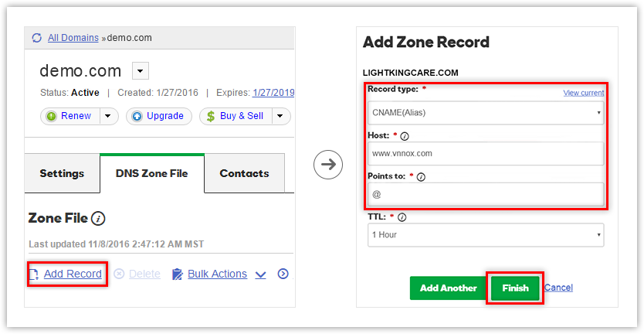Image resolution: width=644 pixels, height=334 pixels.
Task: Expand the Renew button dropdown arrow
Action: 109,116
